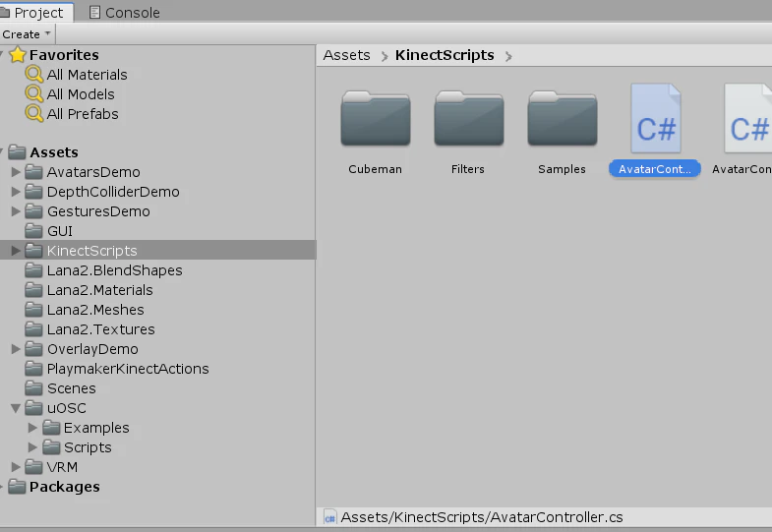Switch to the Project tab
772x532 pixels.
click(x=35, y=12)
